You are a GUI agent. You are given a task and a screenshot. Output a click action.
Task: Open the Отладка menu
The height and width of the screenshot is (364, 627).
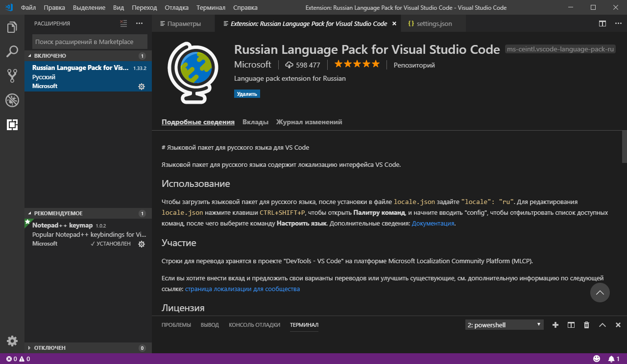coord(176,8)
